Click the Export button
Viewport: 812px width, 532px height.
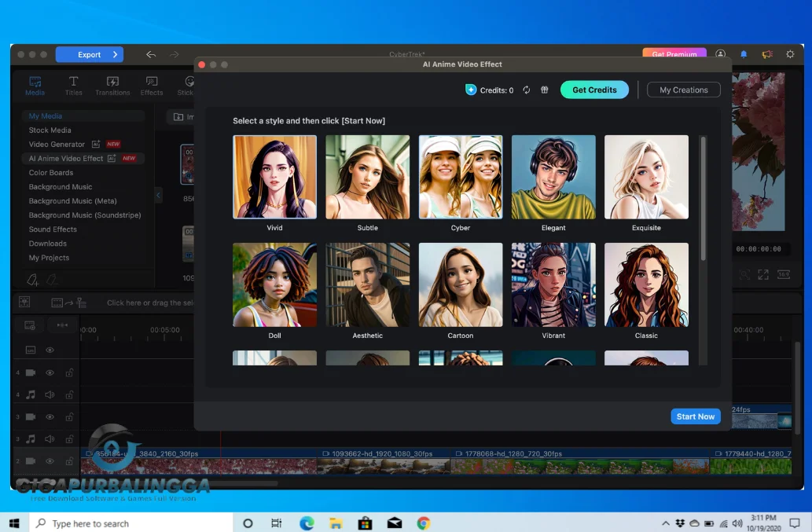click(x=89, y=54)
